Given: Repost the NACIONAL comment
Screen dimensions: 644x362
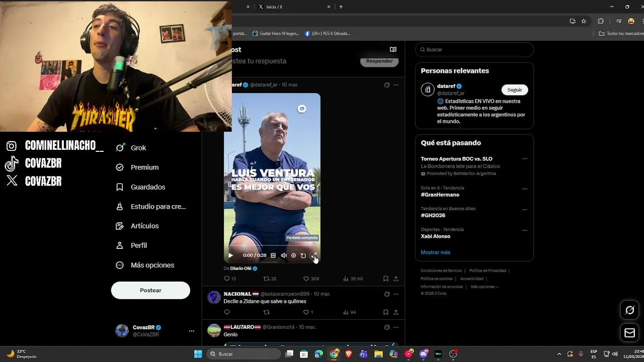Looking at the screenshot, I should click(x=267, y=312).
